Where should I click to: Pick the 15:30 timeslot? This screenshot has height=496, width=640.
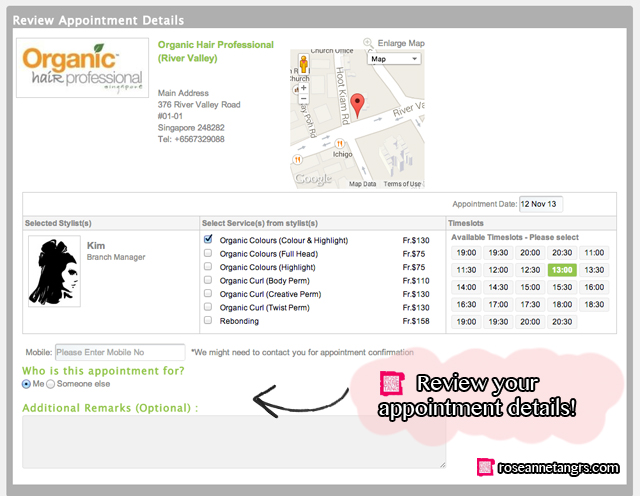coord(562,287)
